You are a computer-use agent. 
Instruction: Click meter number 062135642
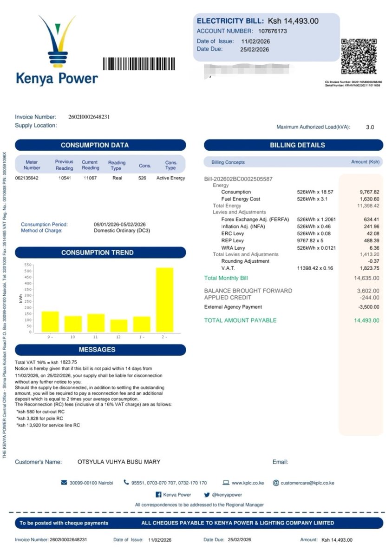coord(27,178)
